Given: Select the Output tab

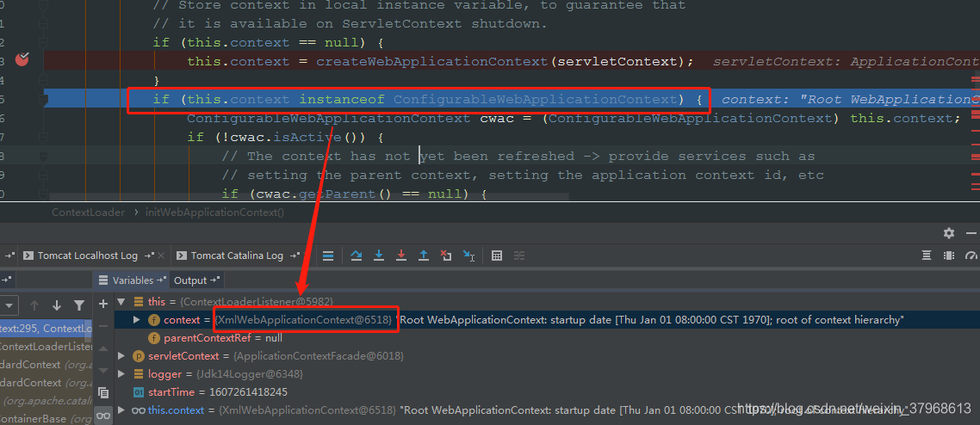Looking at the screenshot, I should 195,280.
